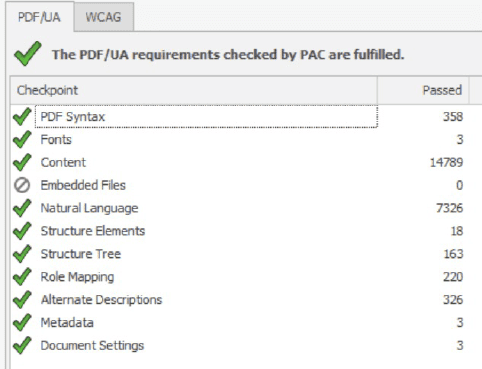Image resolution: width=482 pixels, height=369 pixels.
Task: Click the checkmark icon for Structure Elements
Action: [x=22, y=231]
